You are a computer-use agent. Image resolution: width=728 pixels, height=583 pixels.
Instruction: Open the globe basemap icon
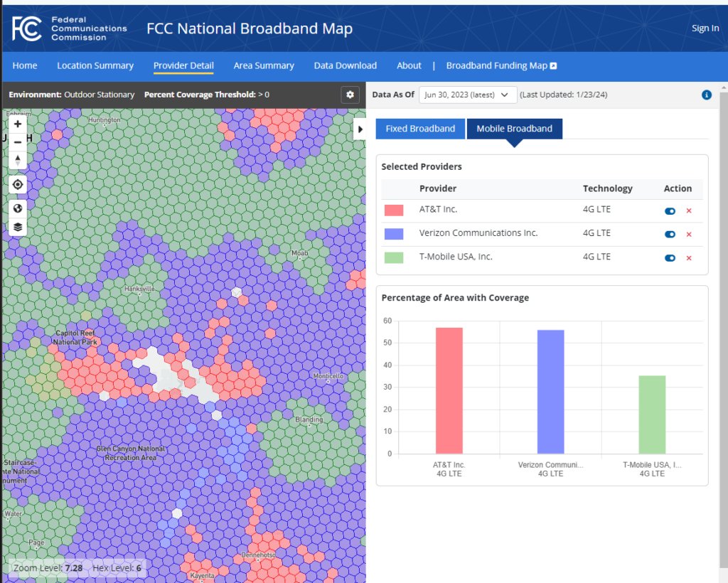click(18, 208)
